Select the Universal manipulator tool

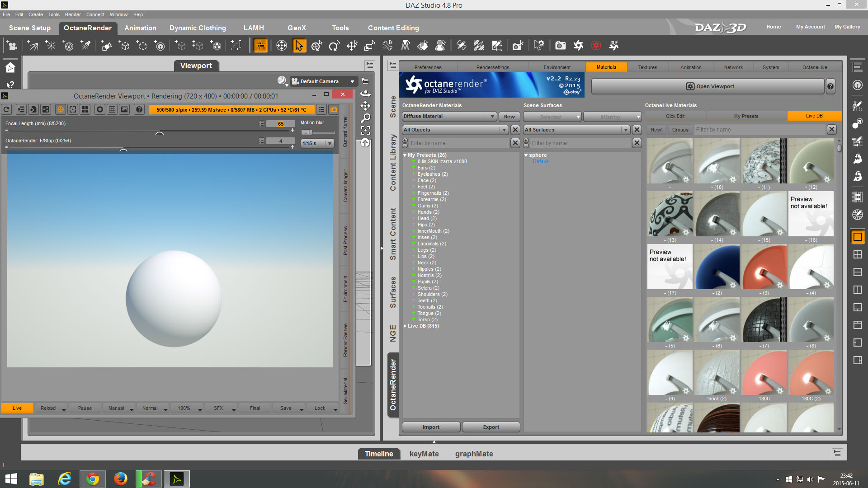[316, 46]
